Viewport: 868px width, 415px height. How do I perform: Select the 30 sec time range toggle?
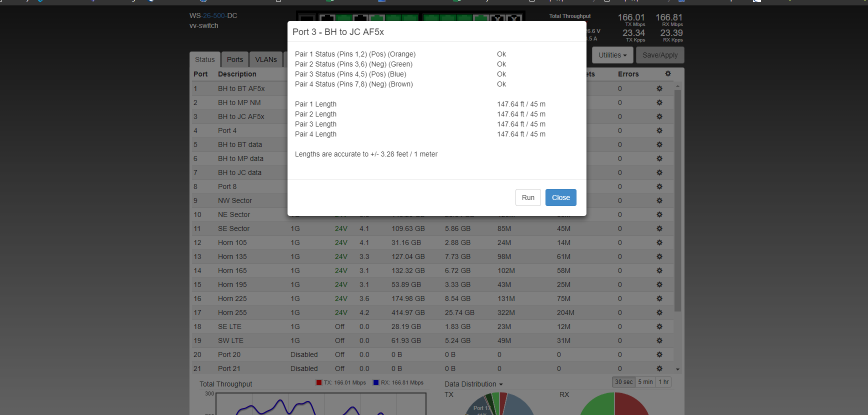point(623,382)
